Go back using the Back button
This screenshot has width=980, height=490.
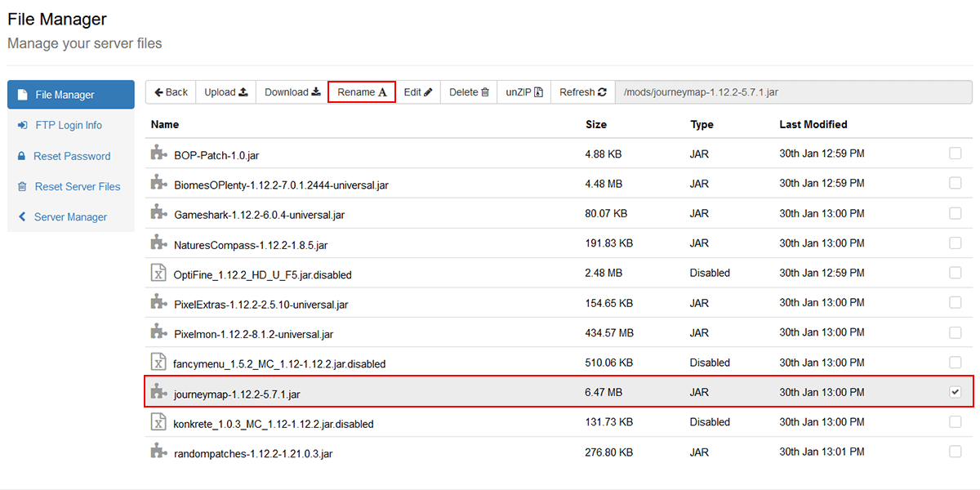(x=171, y=92)
